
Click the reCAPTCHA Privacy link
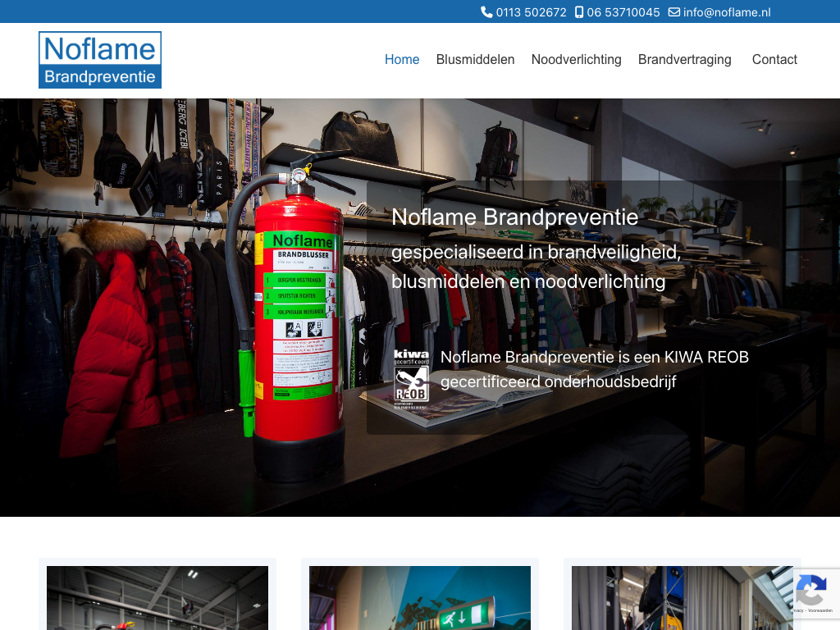point(798,611)
